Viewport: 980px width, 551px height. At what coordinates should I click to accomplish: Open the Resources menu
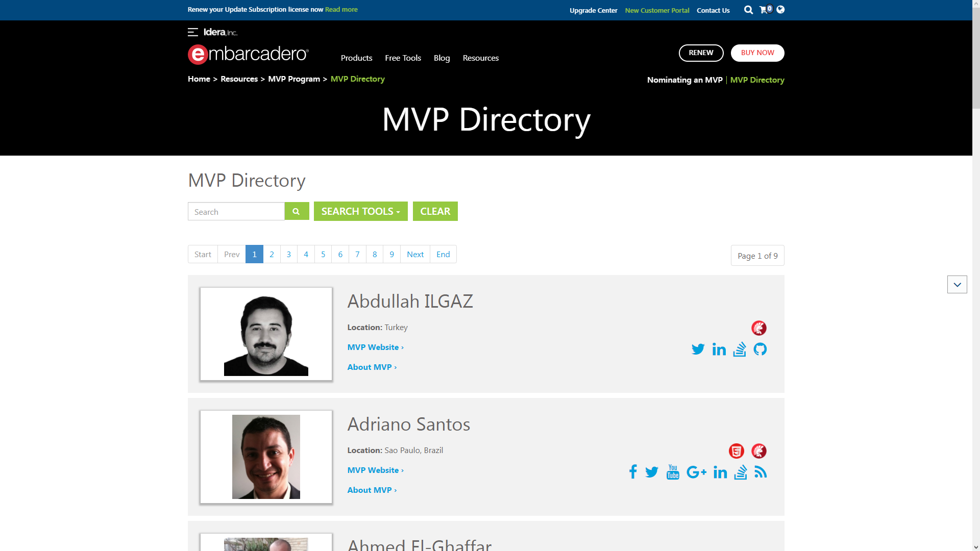[481, 58]
